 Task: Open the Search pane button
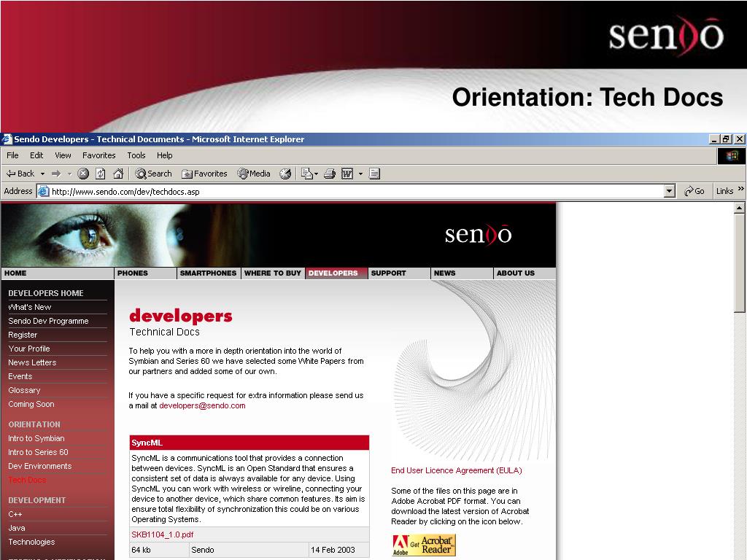click(153, 174)
